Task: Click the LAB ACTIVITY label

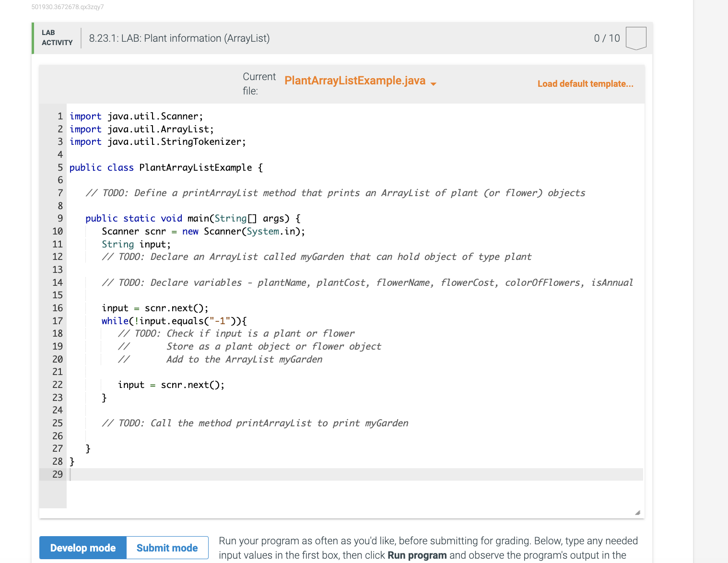Action: pyautogui.click(x=57, y=38)
